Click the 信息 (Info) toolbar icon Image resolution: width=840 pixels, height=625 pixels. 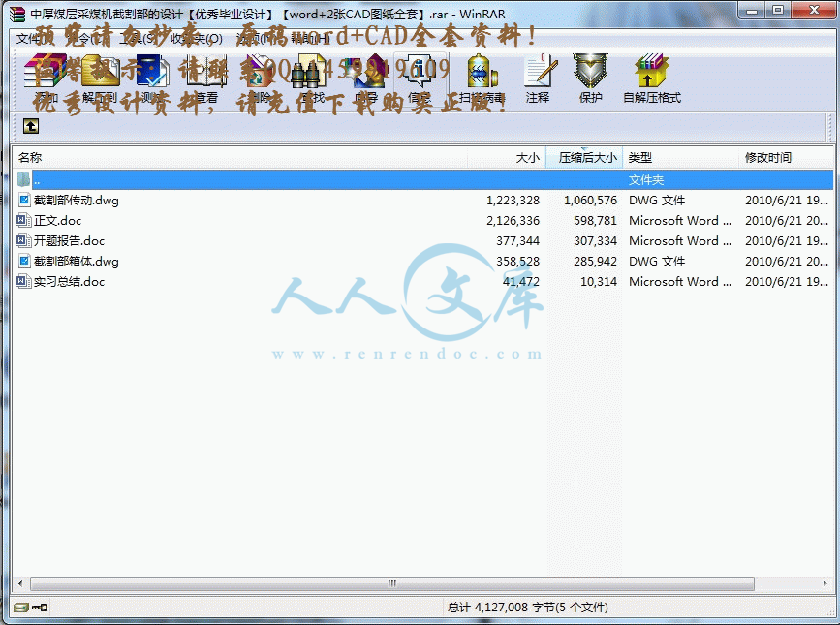pos(420,71)
